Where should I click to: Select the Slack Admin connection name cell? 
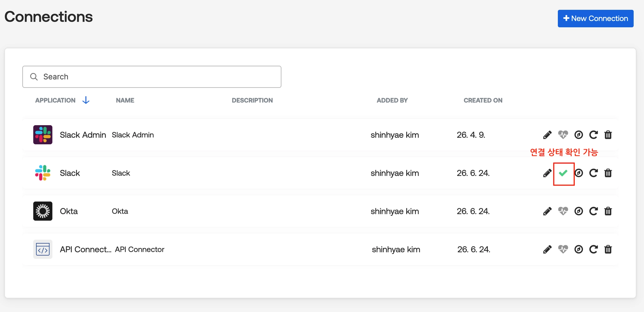[x=133, y=135]
